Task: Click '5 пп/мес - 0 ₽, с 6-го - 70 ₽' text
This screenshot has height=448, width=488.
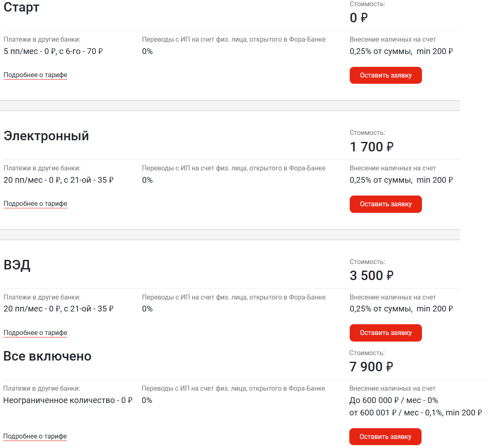Action: pos(53,51)
